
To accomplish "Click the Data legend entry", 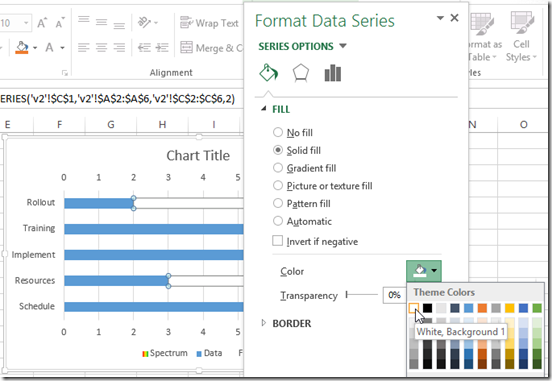I will click(x=209, y=353).
